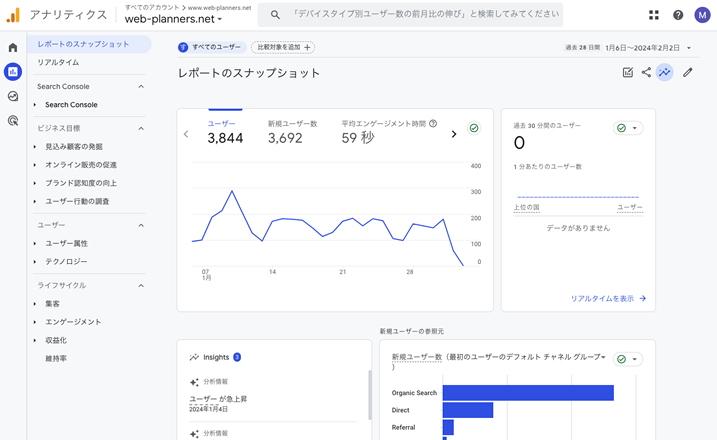Toggle the green check status on users card

[x=474, y=129]
